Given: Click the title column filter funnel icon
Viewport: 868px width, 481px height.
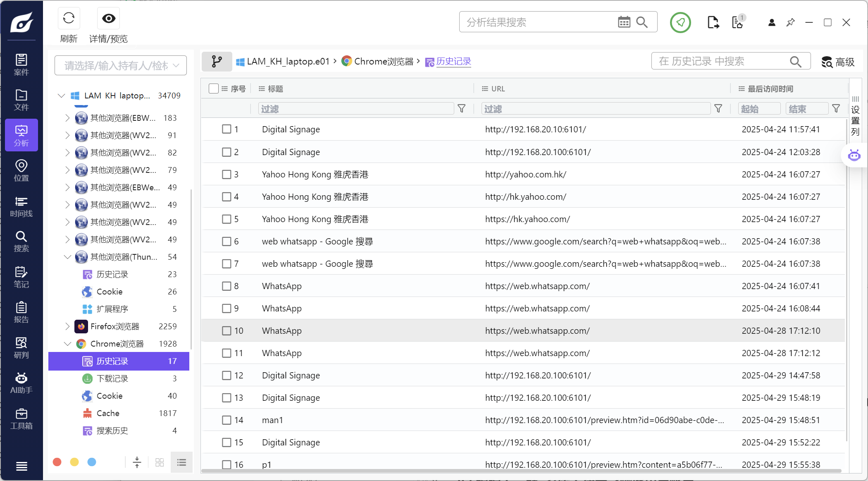Looking at the screenshot, I should (462, 109).
